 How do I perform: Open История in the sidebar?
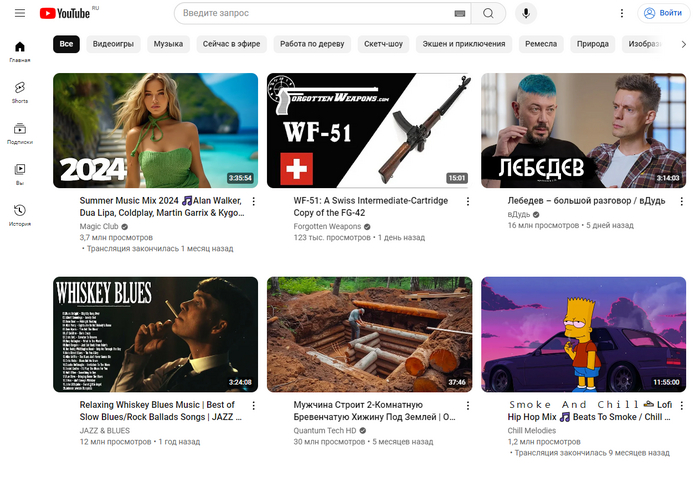20,215
